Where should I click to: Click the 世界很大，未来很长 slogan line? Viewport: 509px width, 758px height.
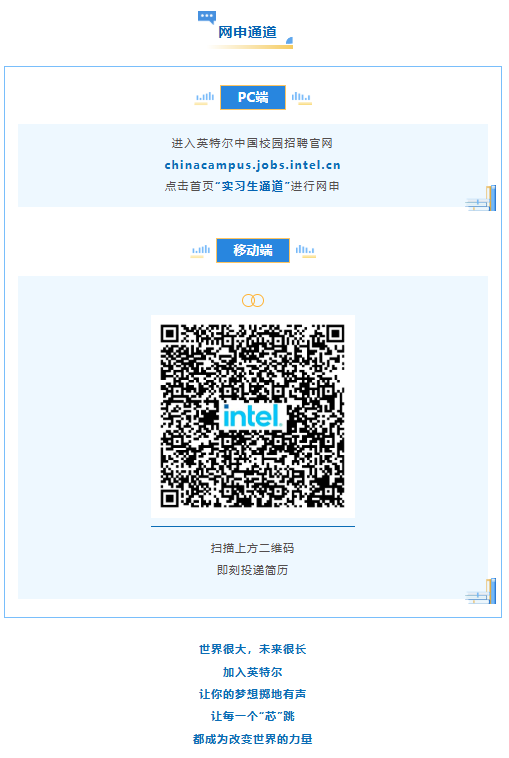pyautogui.click(x=252, y=649)
